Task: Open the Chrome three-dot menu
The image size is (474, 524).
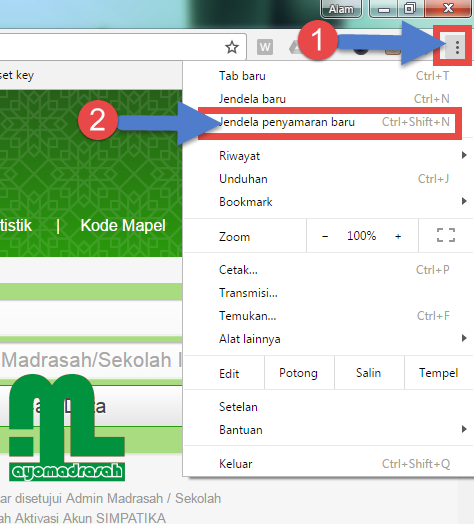Action: click(x=457, y=48)
